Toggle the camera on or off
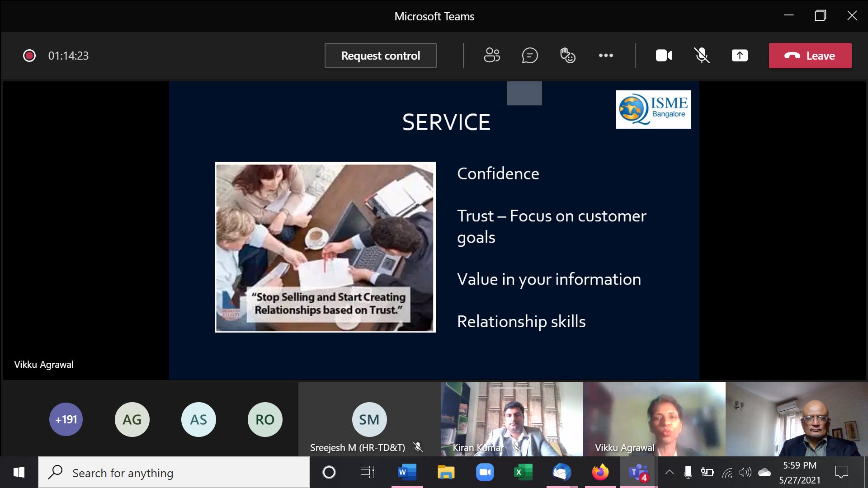This screenshot has width=868, height=488. pyautogui.click(x=664, y=56)
